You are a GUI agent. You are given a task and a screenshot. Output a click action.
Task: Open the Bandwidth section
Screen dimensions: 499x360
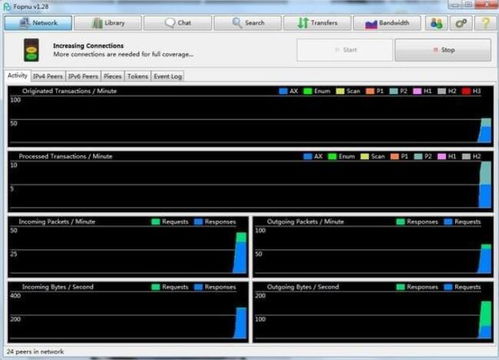click(387, 23)
